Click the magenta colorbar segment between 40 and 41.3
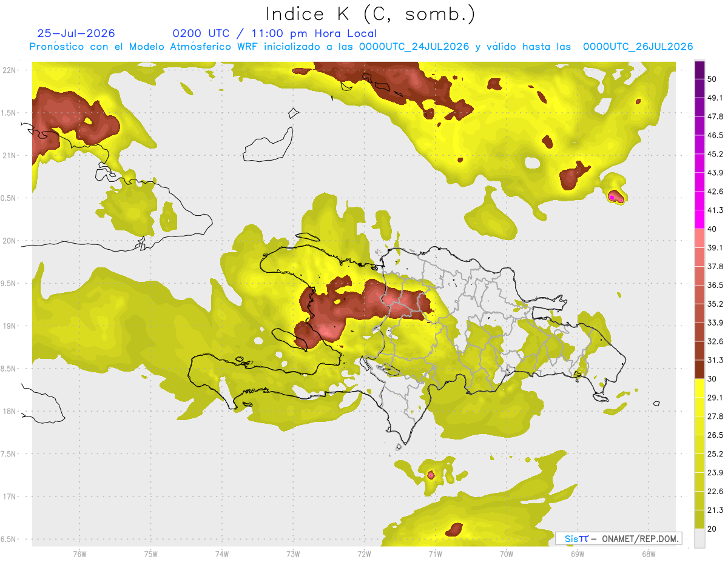The width and height of the screenshot is (728, 562). pyautogui.click(x=699, y=219)
